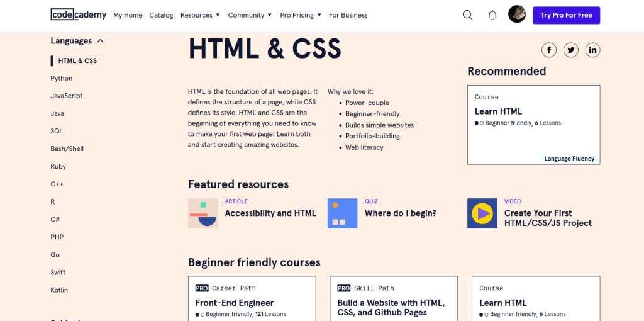Click Try Pro For Free button
644x321 pixels.
click(566, 15)
